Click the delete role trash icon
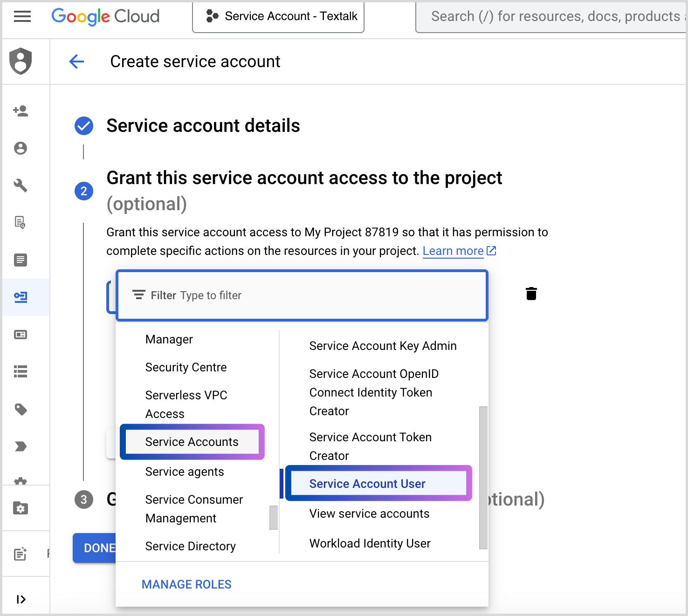The width and height of the screenshot is (688, 616). [x=531, y=294]
